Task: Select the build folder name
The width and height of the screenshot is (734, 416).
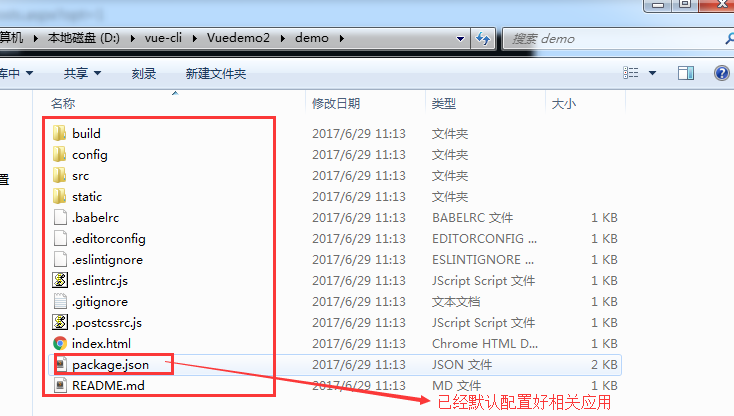Action: tap(87, 133)
